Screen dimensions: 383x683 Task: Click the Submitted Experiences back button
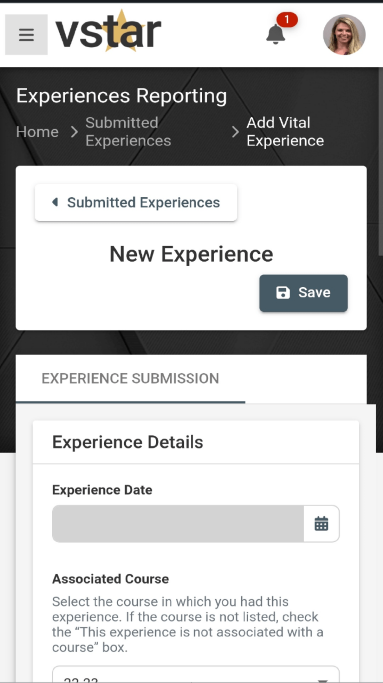pyautogui.click(x=136, y=203)
